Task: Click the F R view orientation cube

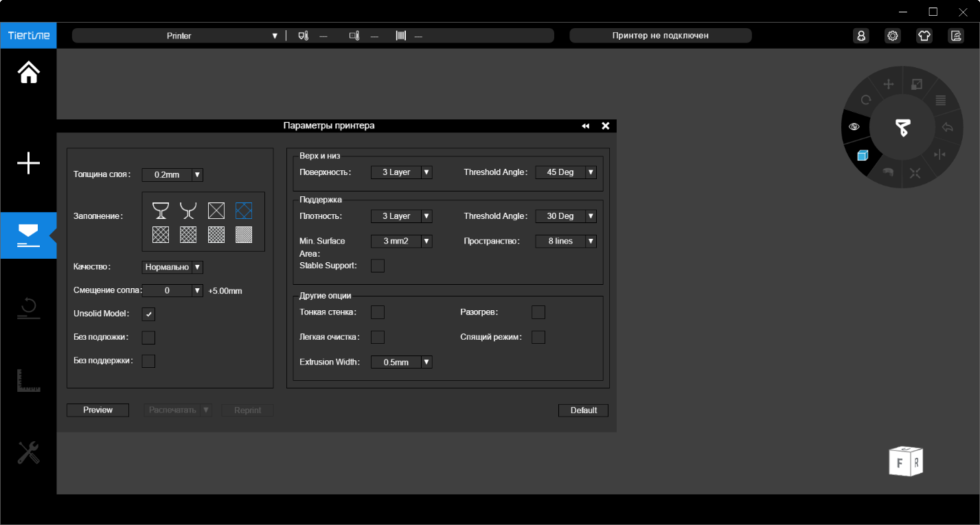Action: 905,461
